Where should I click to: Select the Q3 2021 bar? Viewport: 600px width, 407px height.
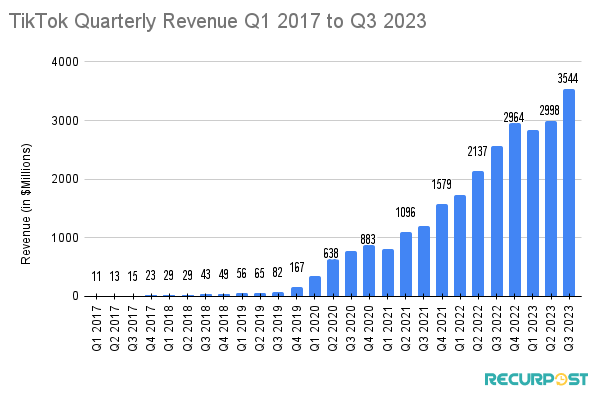(424, 261)
